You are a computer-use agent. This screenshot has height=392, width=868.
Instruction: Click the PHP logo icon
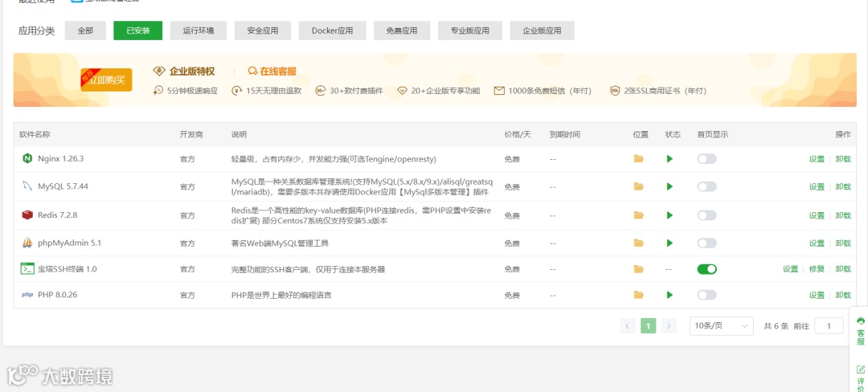27,295
